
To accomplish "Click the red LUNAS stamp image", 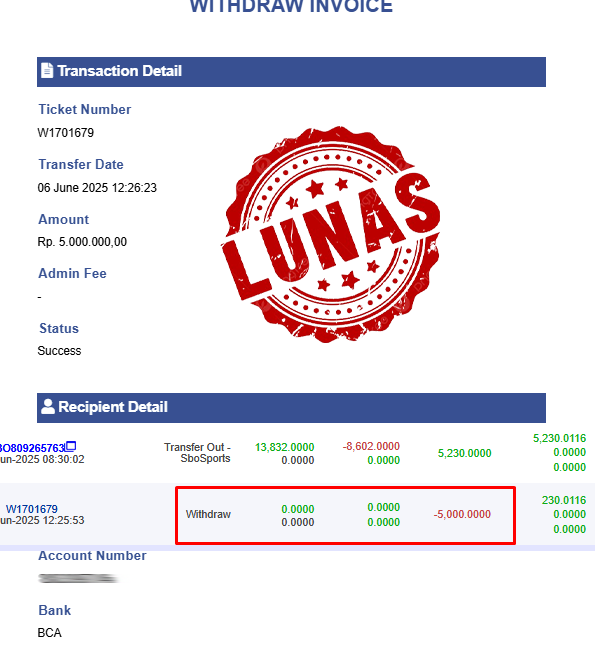I will pyautogui.click(x=330, y=234).
